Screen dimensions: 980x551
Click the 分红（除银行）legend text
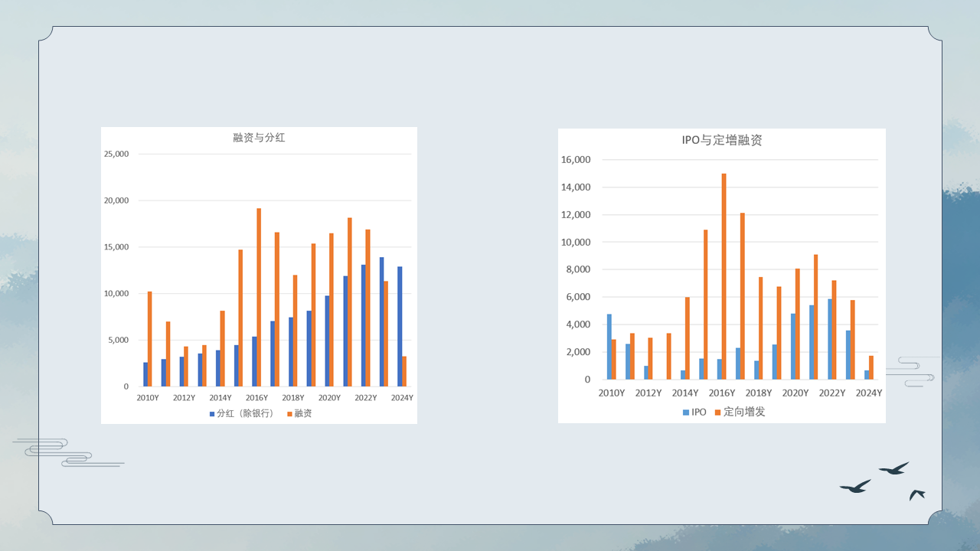tap(244, 414)
